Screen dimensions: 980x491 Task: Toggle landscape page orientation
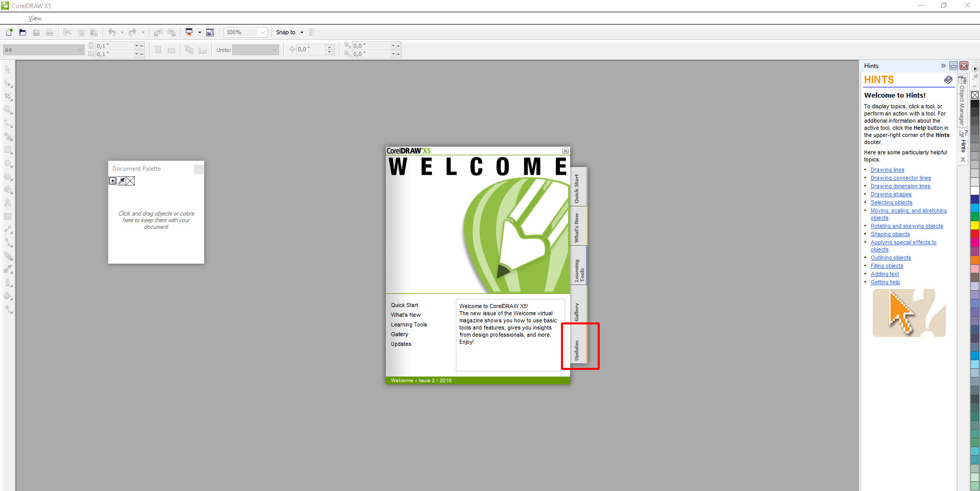(171, 50)
